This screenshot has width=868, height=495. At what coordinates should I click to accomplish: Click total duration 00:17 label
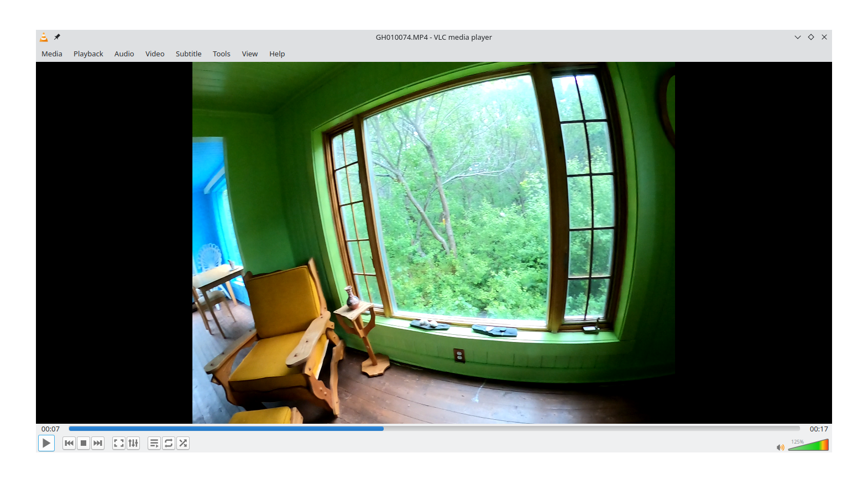point(819,429)
